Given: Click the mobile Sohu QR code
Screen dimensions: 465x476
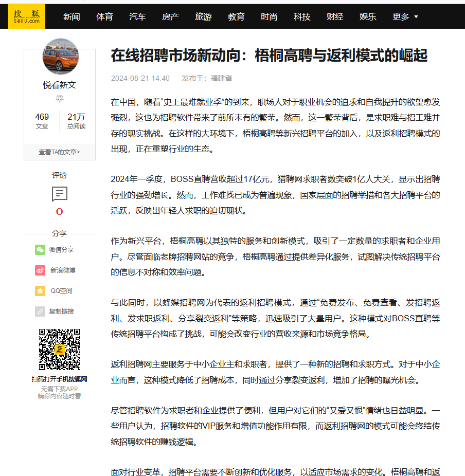Looking at the screenshot, I should coord(60,350).
